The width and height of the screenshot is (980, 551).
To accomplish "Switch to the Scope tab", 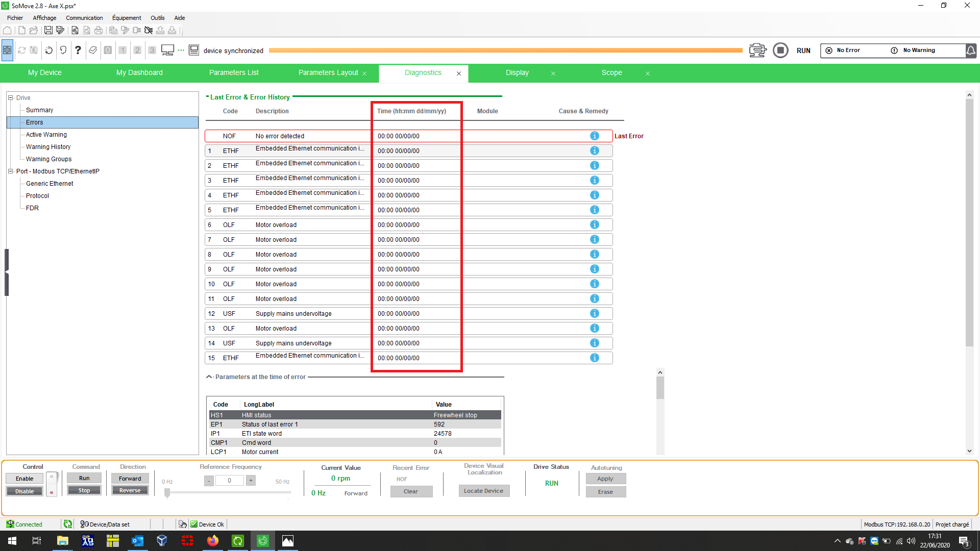I will [x=611, y=73].
